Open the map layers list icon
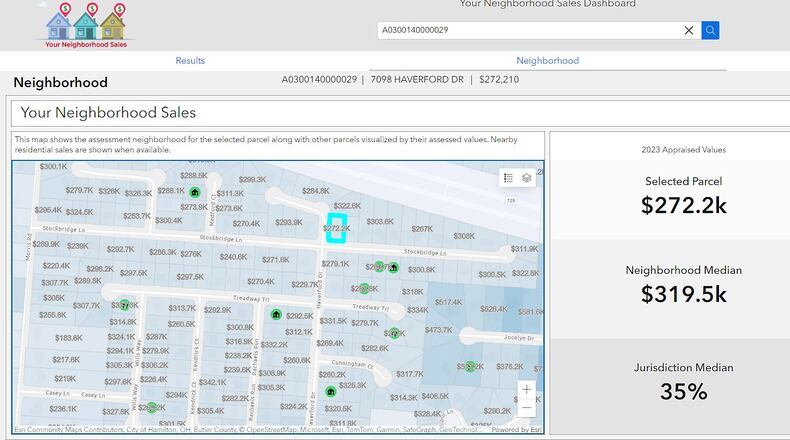 click(x=526, y=178)
